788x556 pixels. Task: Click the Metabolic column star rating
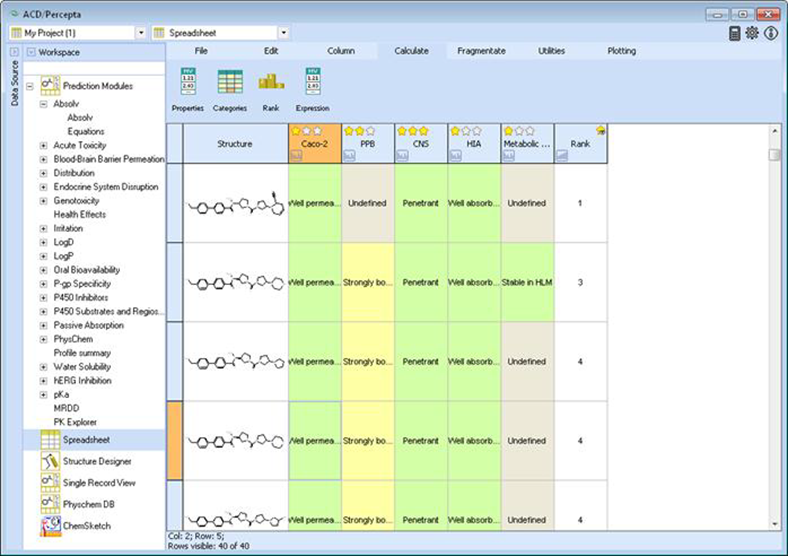pos(520,131)
